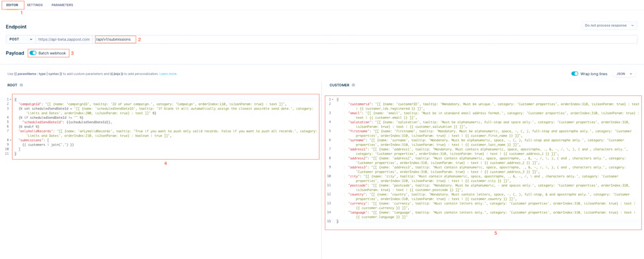Select the EDITOR tab
This screenshot has height=259, width=644.
(x=12, y=5)
